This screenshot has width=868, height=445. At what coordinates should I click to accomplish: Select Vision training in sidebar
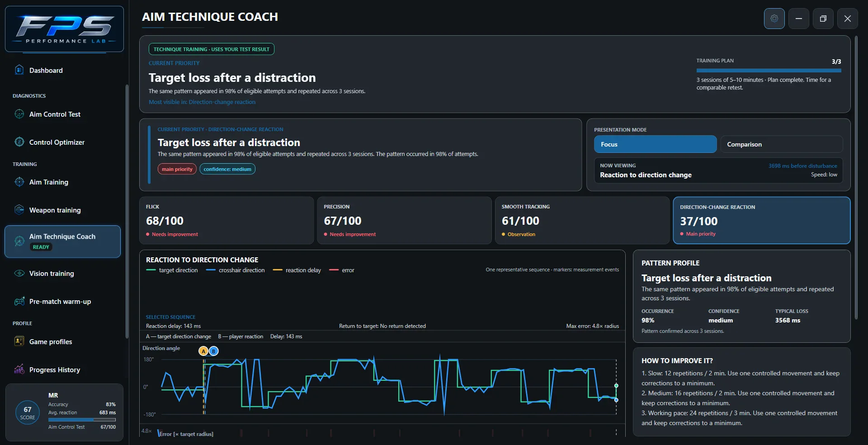pyautogui.click(x=62, y=273)
